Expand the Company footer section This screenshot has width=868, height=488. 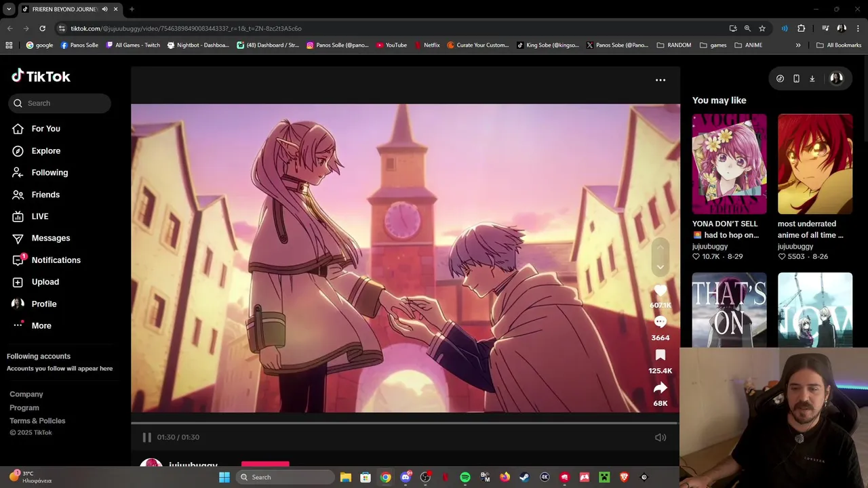(26, 394)
